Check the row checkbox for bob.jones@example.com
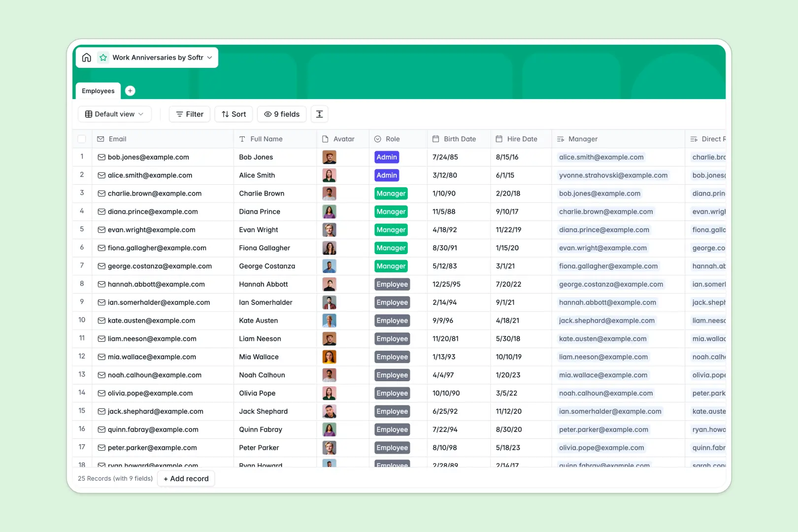 click(82, 157)
